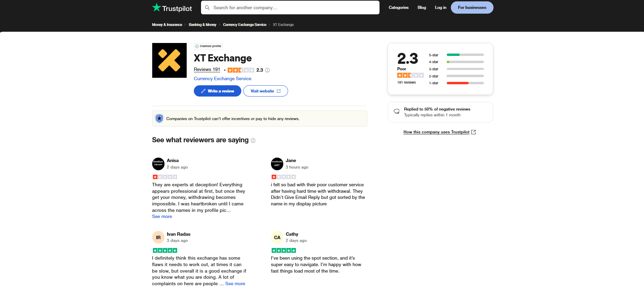Click Cathy's five-star rating
The height and width of the screenshot is (291, 644).
(284, 250)
